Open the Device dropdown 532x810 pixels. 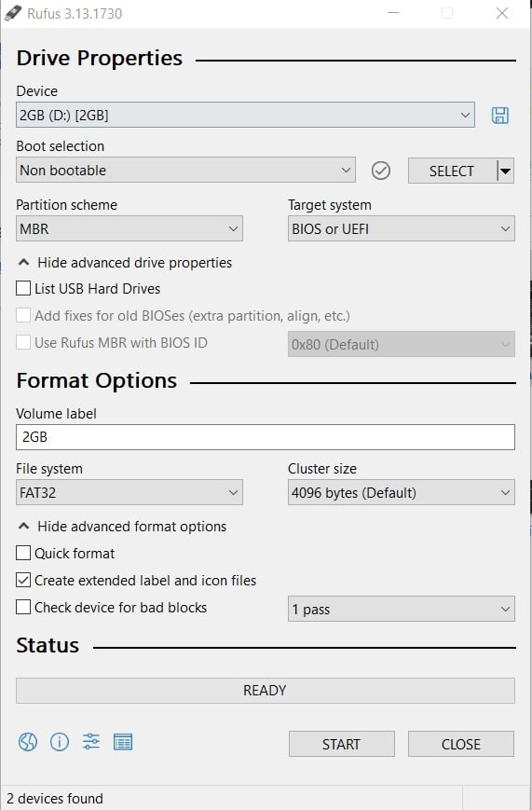point(245,115)
